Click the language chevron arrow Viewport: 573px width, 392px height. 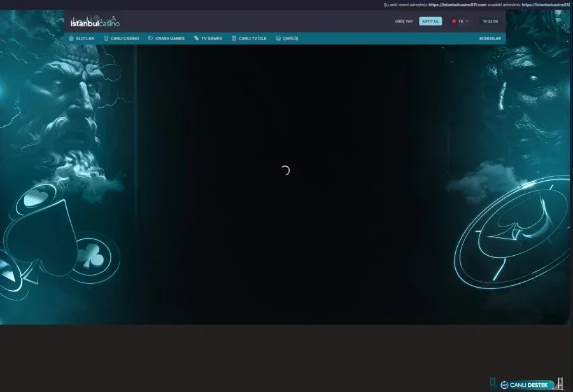click(467, 21)
